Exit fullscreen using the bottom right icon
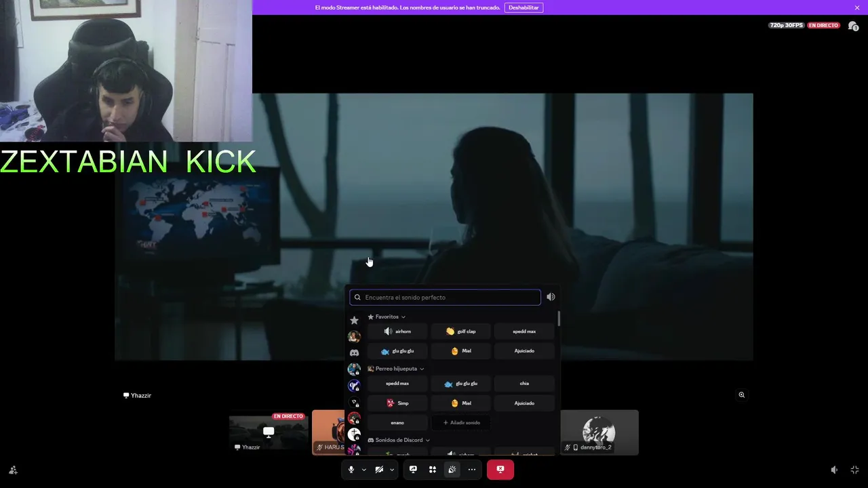The width and height of the screenshot is (868, 488). [854, 470]
